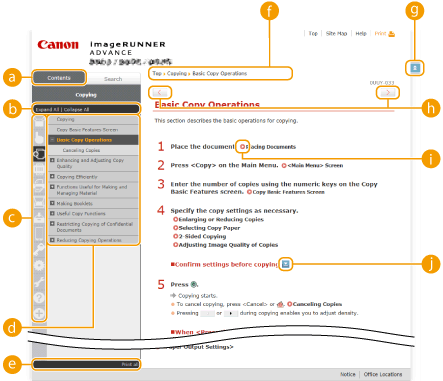The image size is (443, 381).
Task: Click the next page arrow button
Action: click(x=388, y=92)
